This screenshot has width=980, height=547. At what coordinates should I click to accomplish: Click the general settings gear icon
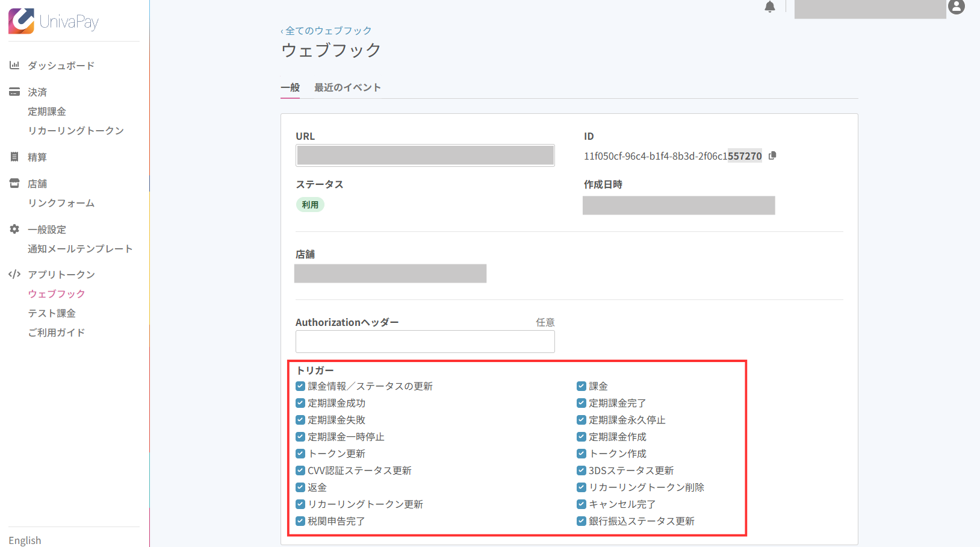pyautogui.click(x=14, y=230)
